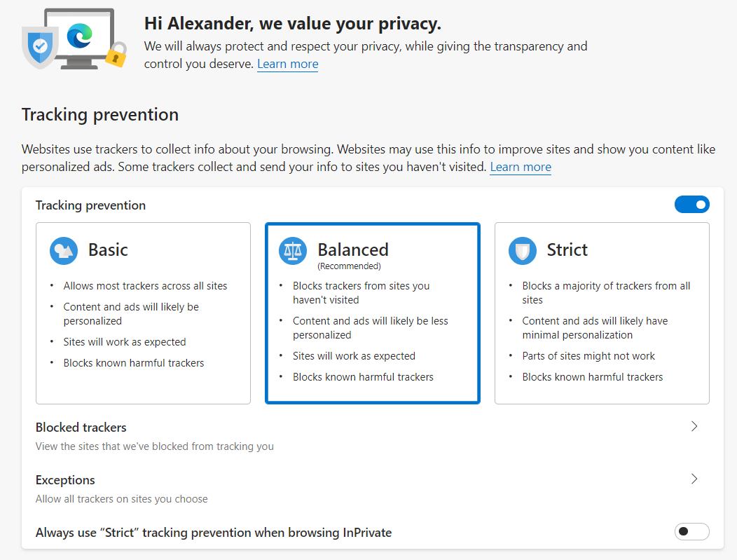Select the Strict tracking prevention card
This screenshot has height=560, width=737.
[602, 313]
